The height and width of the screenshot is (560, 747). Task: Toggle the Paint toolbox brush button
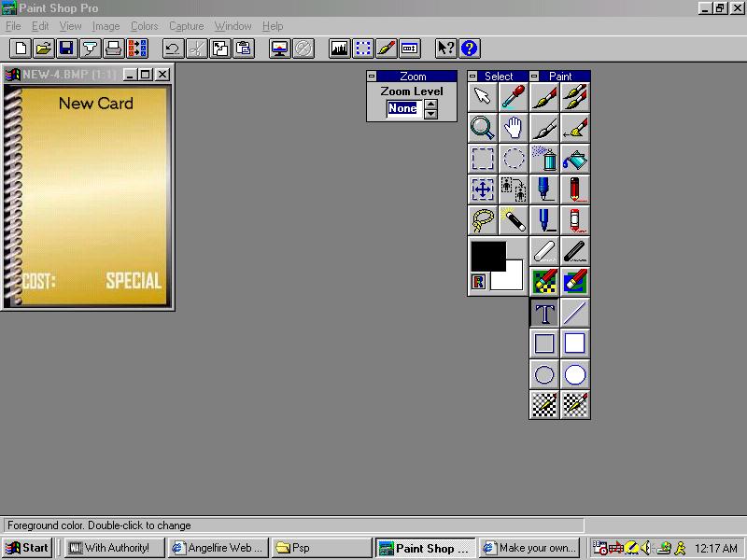click(x=387, y=48)
